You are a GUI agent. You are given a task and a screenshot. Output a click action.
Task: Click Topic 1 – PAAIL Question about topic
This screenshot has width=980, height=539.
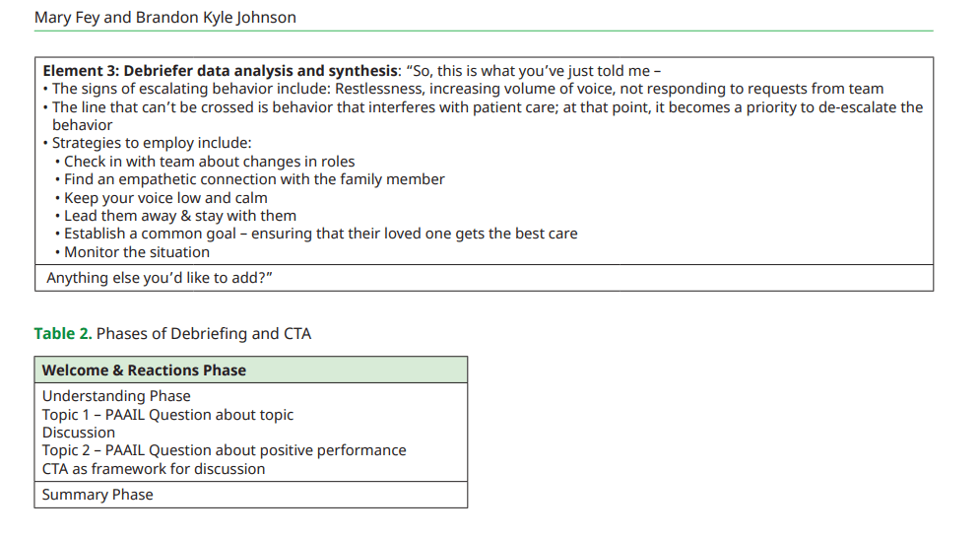point(167,415)
